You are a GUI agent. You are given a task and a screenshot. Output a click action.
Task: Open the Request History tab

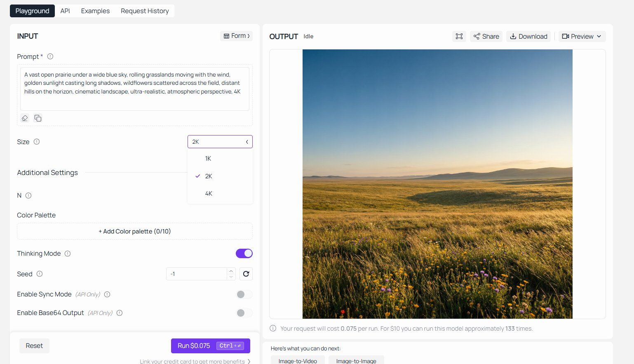point(145,11)
